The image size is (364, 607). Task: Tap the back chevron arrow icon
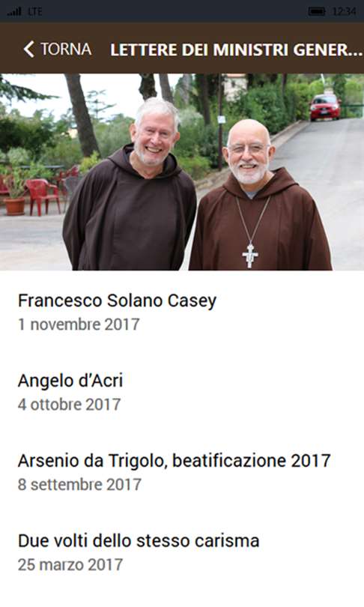29,49
